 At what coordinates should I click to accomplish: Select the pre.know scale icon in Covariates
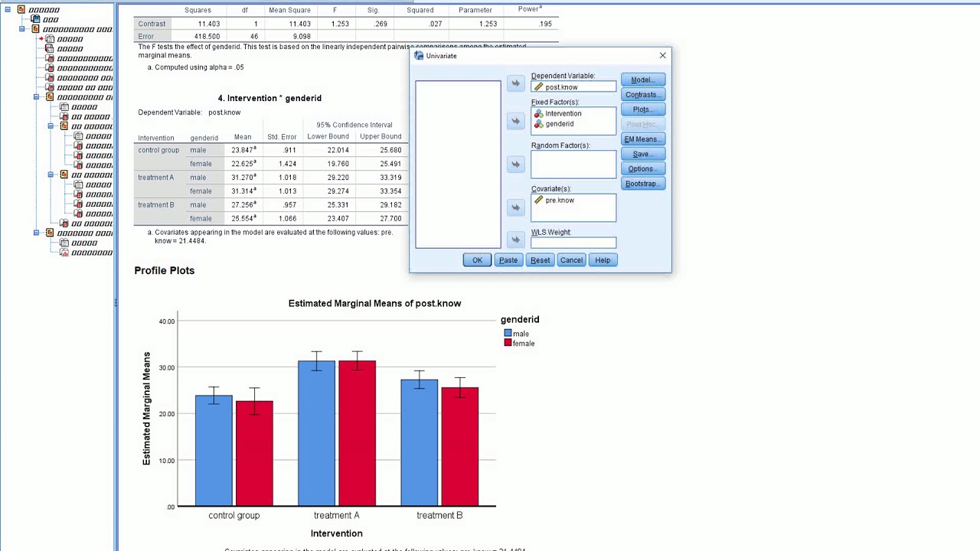point(538,201)
